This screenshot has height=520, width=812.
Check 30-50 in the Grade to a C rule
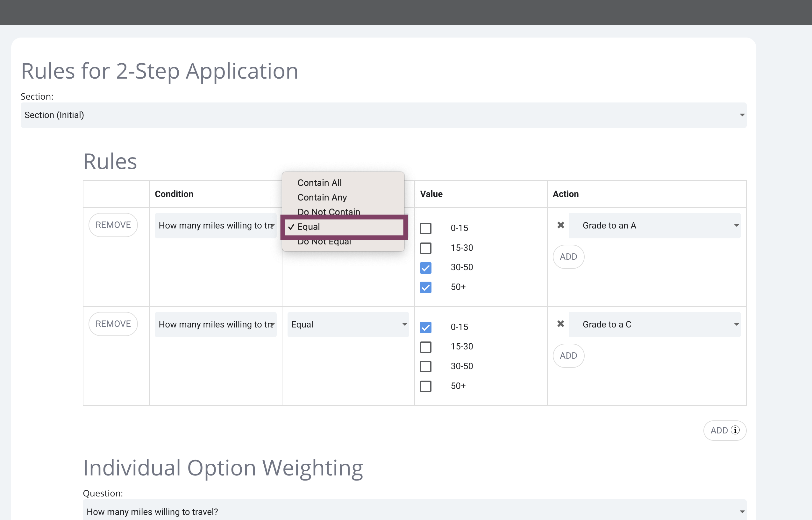coord(426,366)
